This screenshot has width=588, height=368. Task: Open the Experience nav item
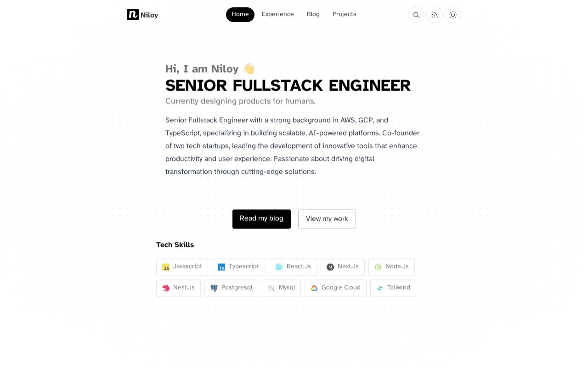point(278,15)
